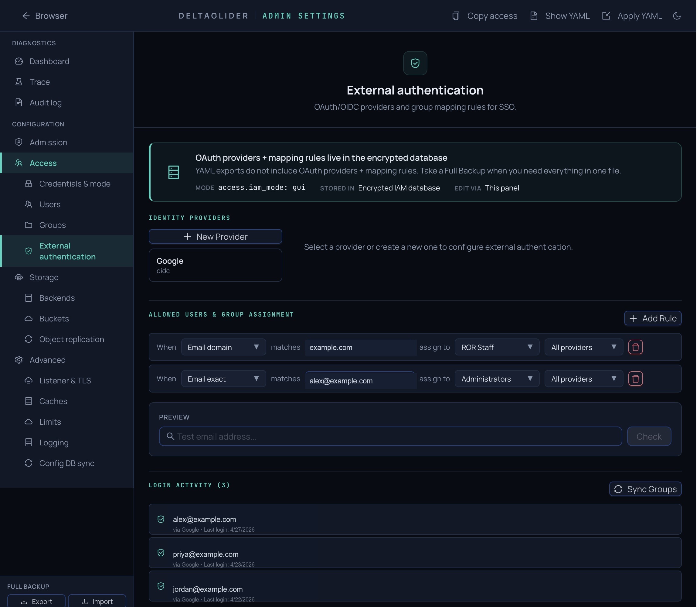This screenshot has width=700, height=607.
Task: Delete the example.com email domain rule
Action: click(635, 347)
